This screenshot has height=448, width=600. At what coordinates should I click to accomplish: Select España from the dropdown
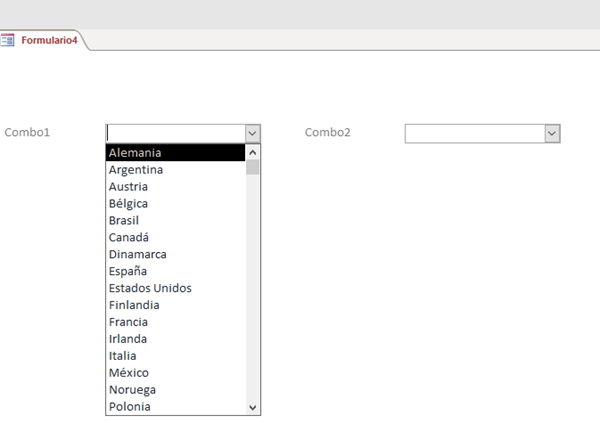point(176,271)
